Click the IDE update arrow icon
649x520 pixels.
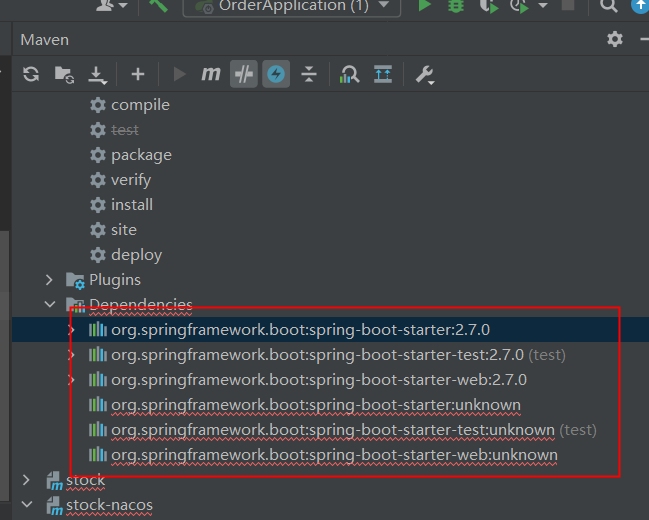640,6
